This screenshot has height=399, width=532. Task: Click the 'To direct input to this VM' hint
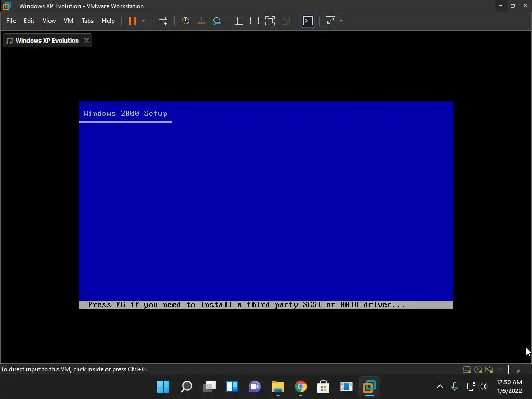[74, 369]
